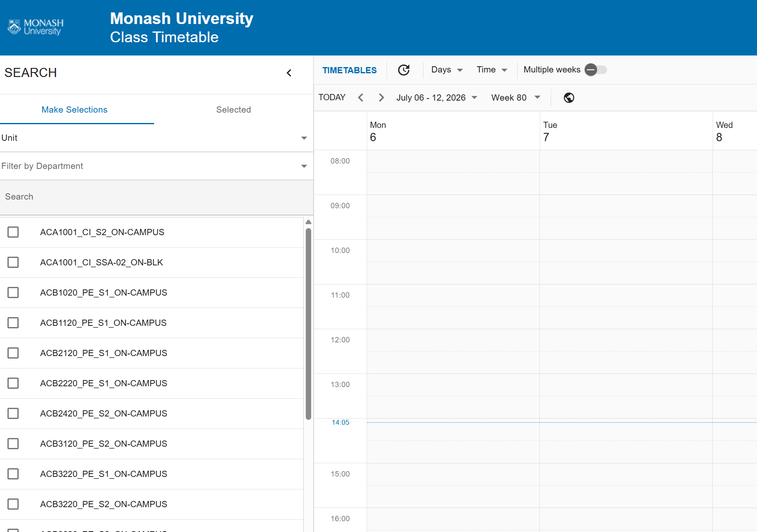Open the Filter by Department dropdown

click(x=156, y=166)
